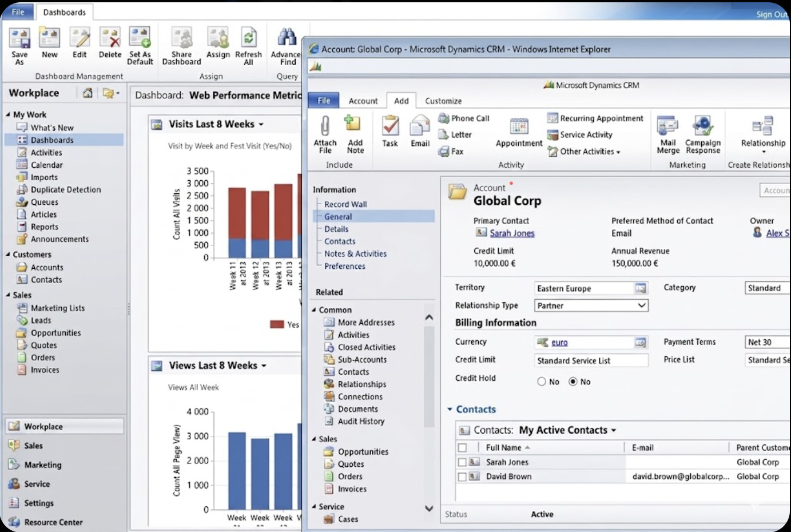Click the Add Note icon

click(x=352, y=124)
